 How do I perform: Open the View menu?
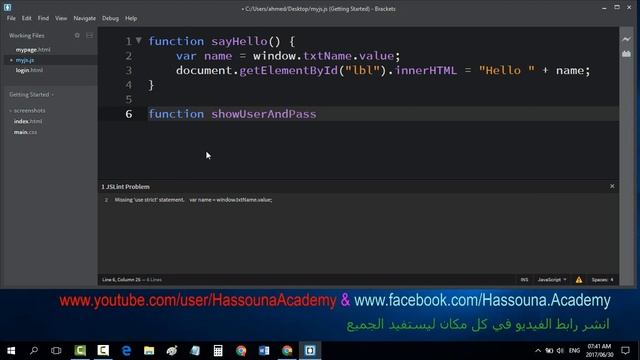click(61, 18)
